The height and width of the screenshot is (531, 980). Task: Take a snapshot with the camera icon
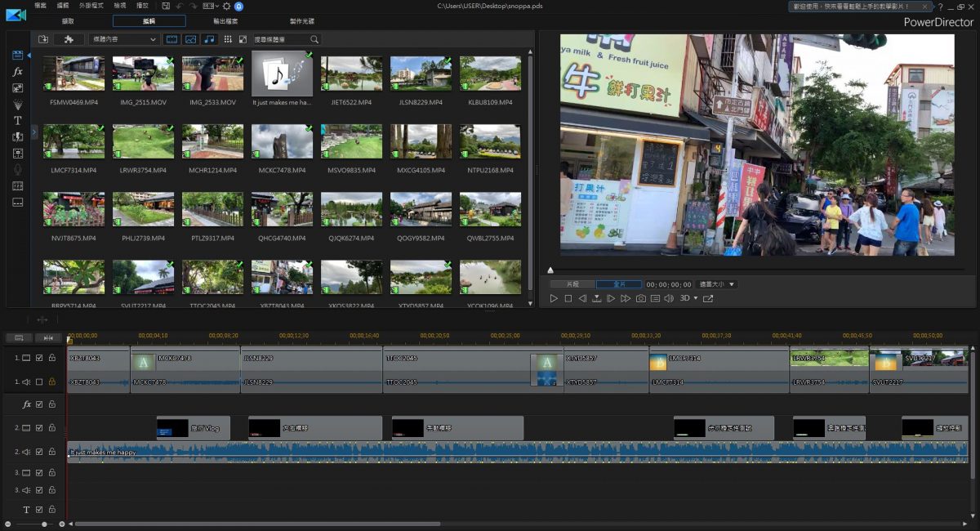(640, 299)
